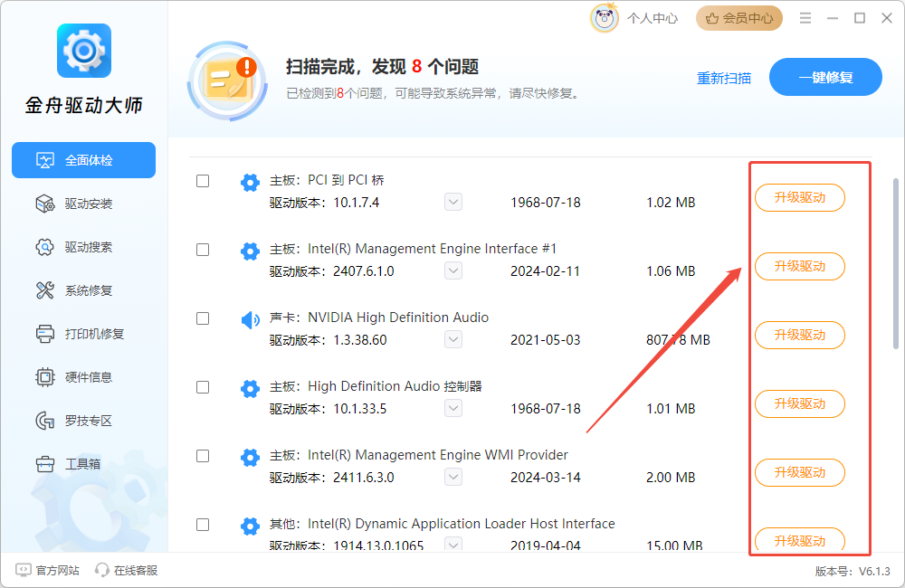Open the 工具箱 toolbox

pos(68,463)
